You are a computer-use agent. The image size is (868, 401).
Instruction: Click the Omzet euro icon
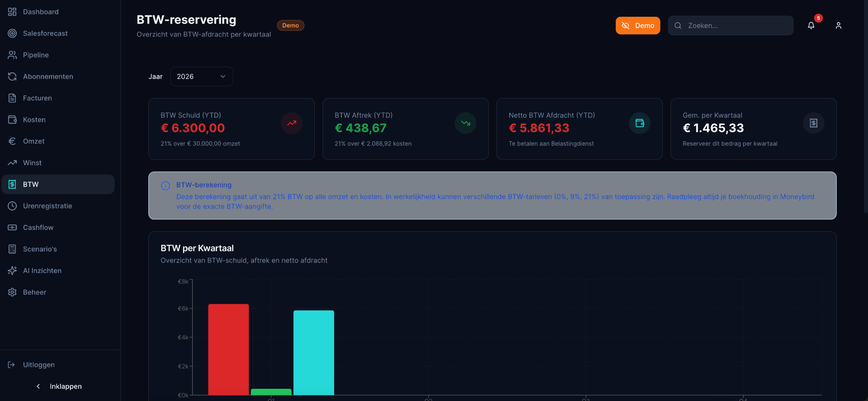[12, 141]
